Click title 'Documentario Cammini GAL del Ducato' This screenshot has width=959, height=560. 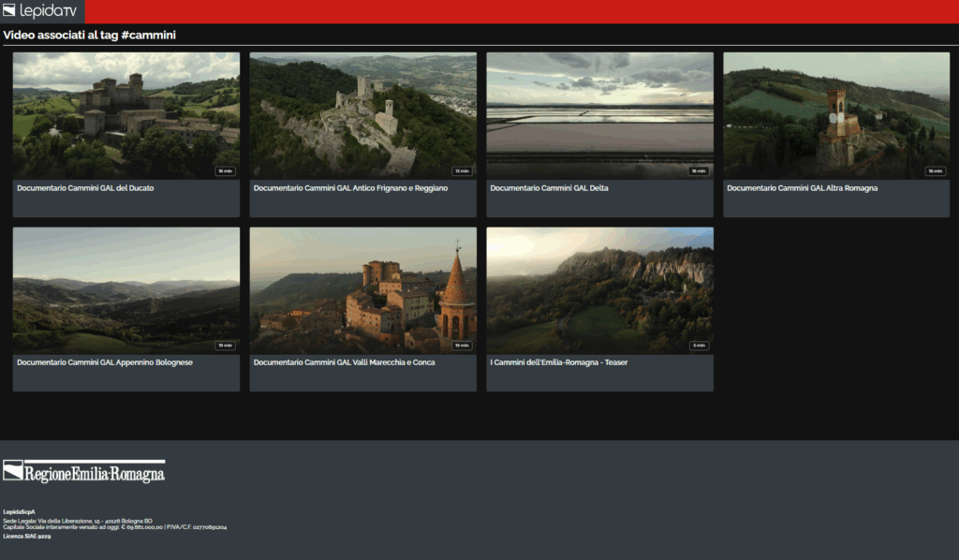pyautogui.click(x=85, y=188)
